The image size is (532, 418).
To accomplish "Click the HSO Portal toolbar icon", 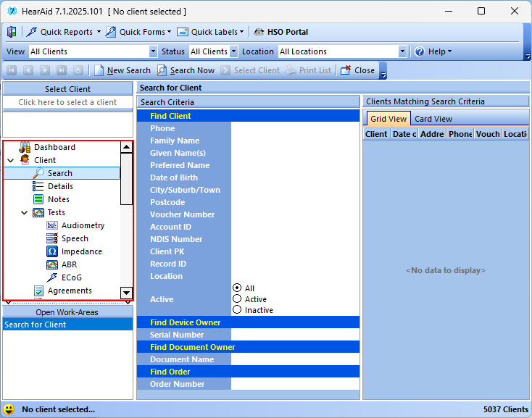I will tap(258, 32).
